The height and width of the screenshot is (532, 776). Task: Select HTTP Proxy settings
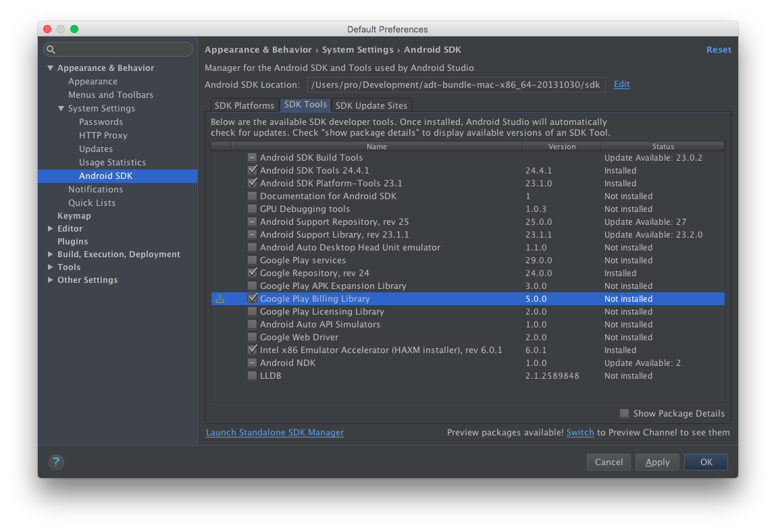pos(103,135)
